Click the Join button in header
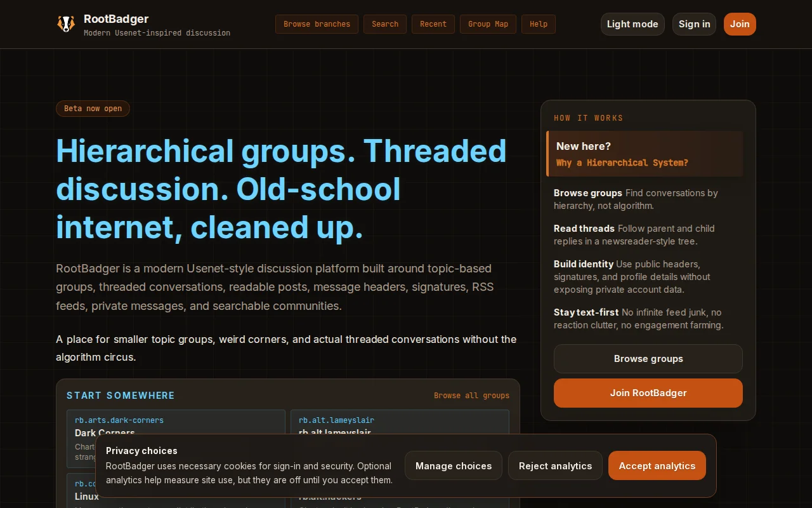 (740, 24)
